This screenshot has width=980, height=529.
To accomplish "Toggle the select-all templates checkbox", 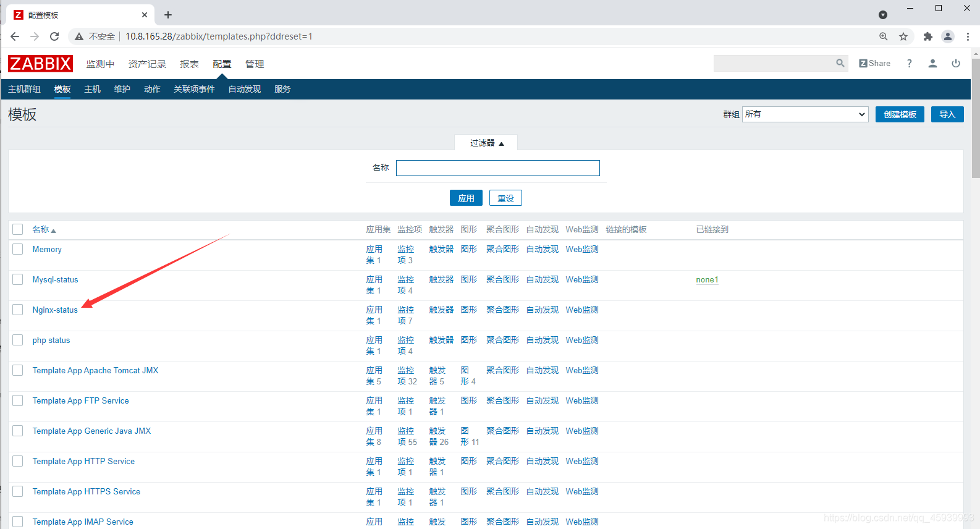I will pyautogui.click(x=18, y=229).
